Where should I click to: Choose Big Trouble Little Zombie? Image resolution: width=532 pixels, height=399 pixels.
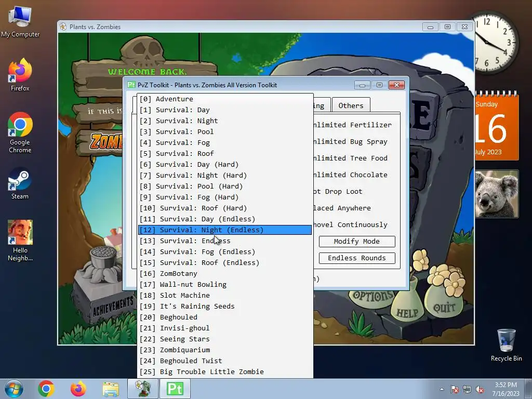225,371
